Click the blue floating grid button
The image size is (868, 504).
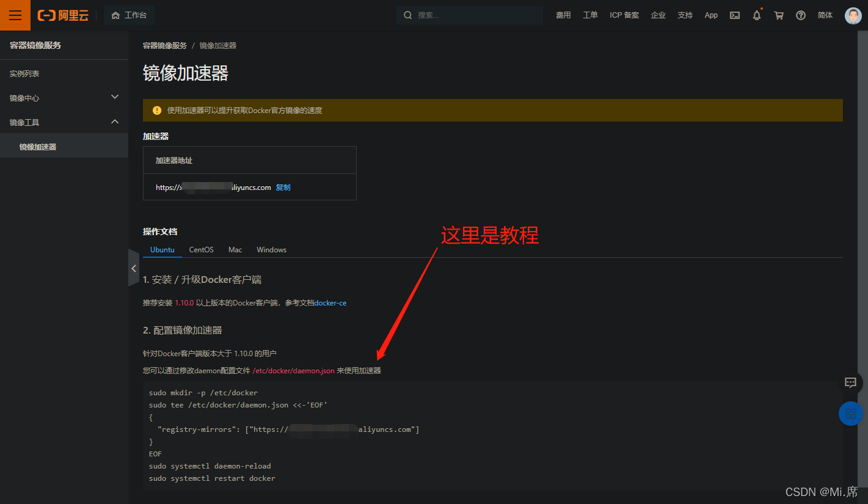pyautogui.click(x=850, y=414)
